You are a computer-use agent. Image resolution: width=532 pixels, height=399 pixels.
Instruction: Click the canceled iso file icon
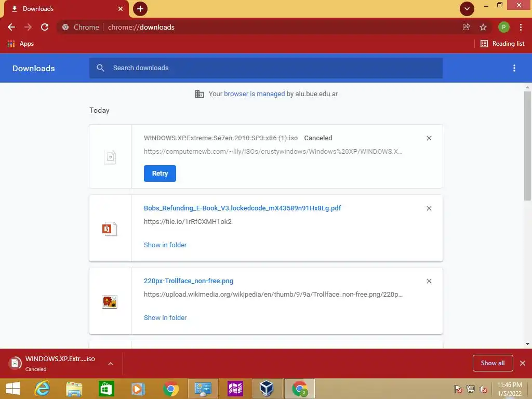110,157
